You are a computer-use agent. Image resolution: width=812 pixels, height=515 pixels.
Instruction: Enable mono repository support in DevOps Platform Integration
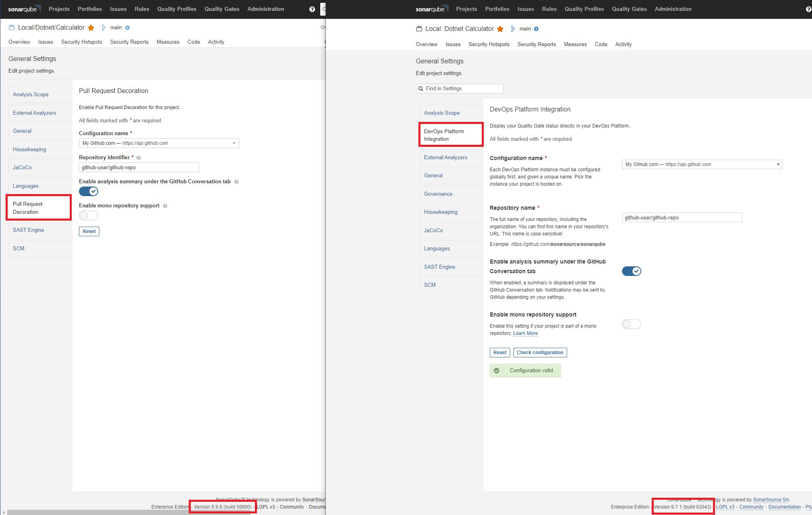coord(631,324)
